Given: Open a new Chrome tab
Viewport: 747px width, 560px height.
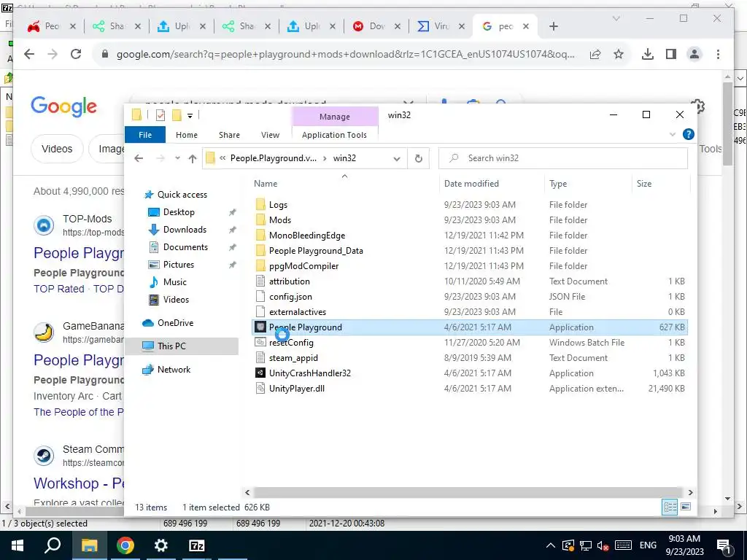Looking at the screenshot, I should 553,27.
